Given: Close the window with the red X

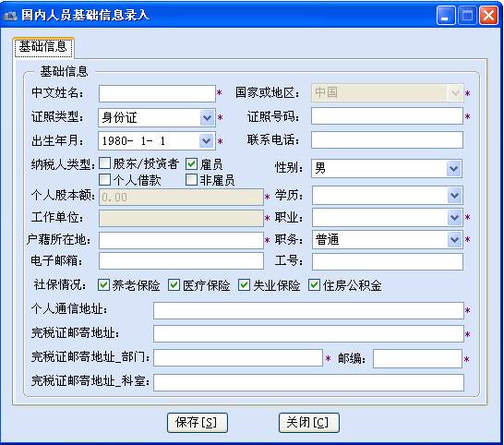Looking at the screenshot, I should coord(489,15).
